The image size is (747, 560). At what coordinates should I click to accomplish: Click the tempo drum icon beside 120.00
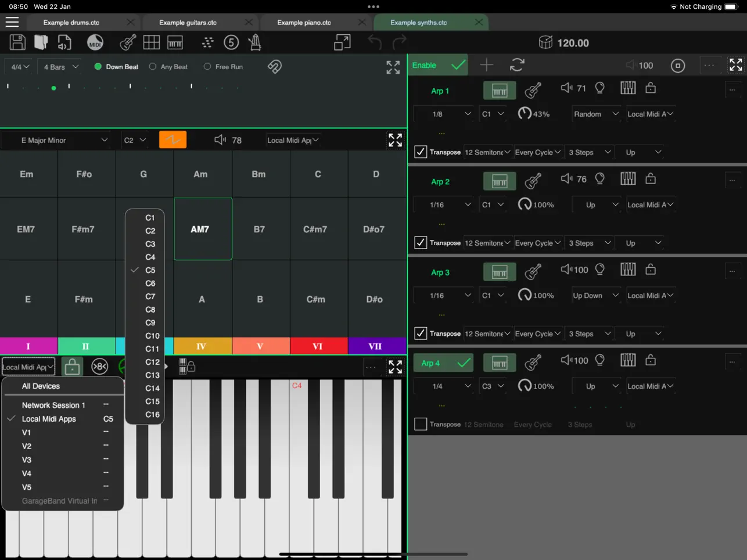click(545, 42)
